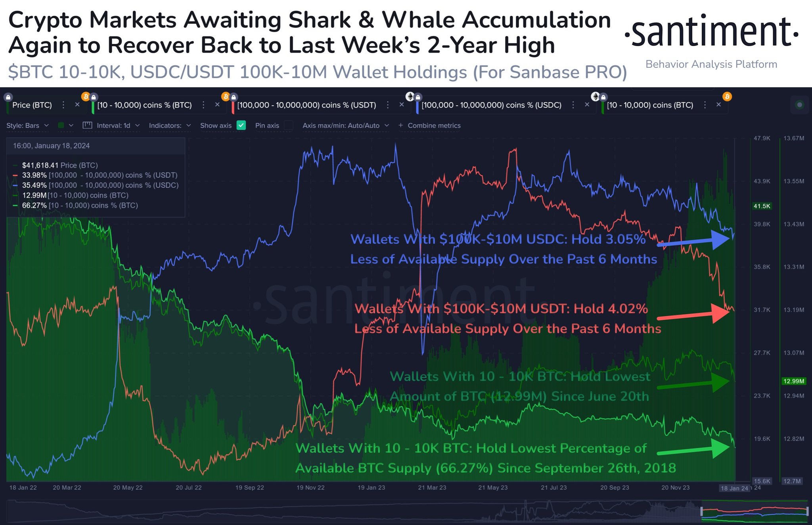
Task: Remove the [10 - 10,000) coins (BTC) metric
Action: point(718,105)
